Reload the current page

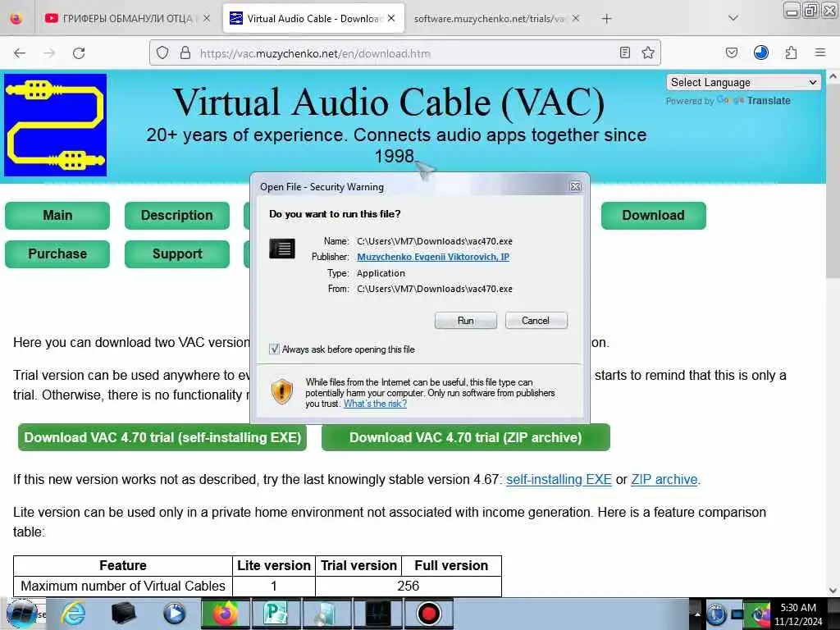[x=79, y=53]
